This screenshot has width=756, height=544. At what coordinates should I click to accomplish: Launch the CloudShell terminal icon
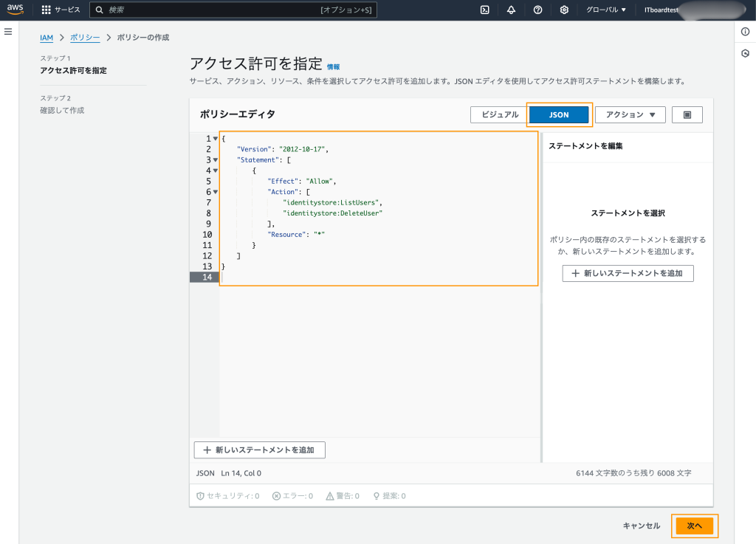pyautogui.click(x=485, y=10)
